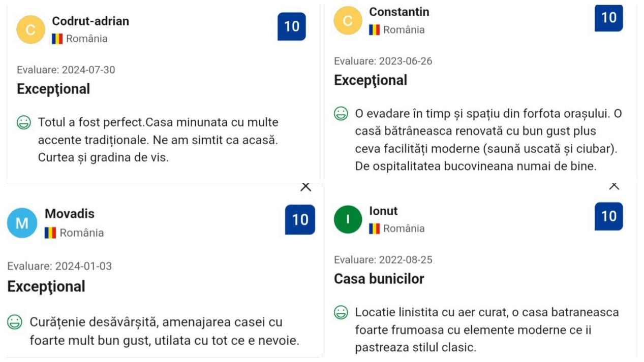Click the score 10 badge for Ionut

coord(609,216)
